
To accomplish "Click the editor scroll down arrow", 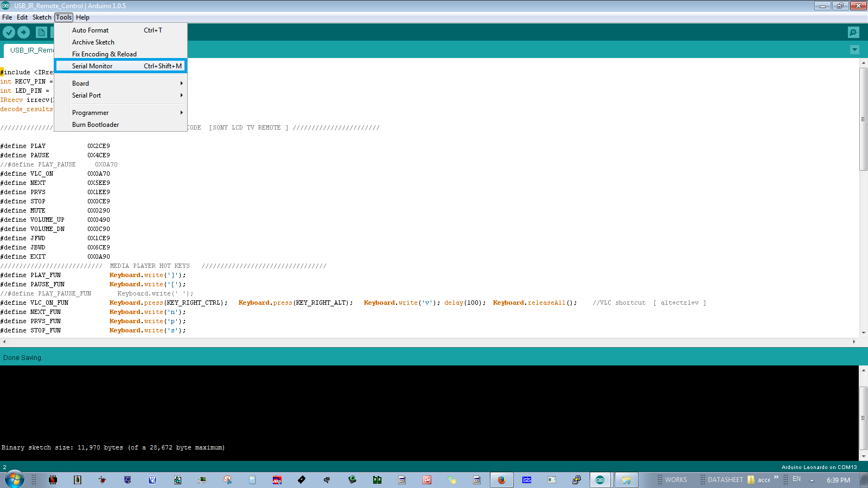I will point(863,333).
